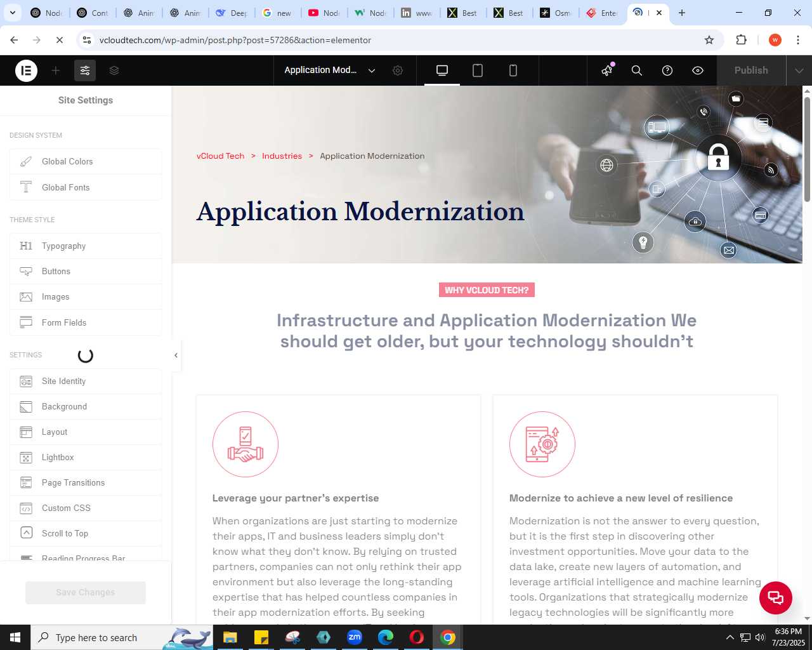Open Elementor Finder search icon
This screenshot has width=812, height=650.
coord(637,70)
